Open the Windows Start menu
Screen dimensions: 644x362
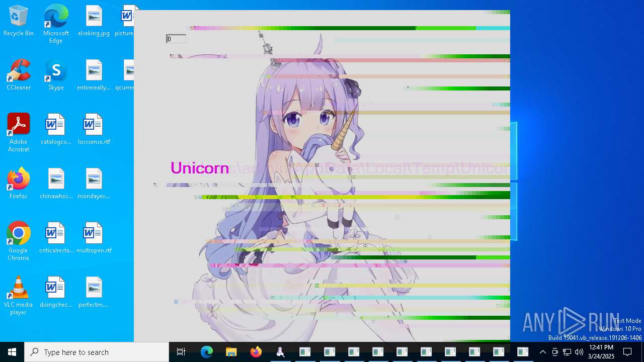pos(12,352)
